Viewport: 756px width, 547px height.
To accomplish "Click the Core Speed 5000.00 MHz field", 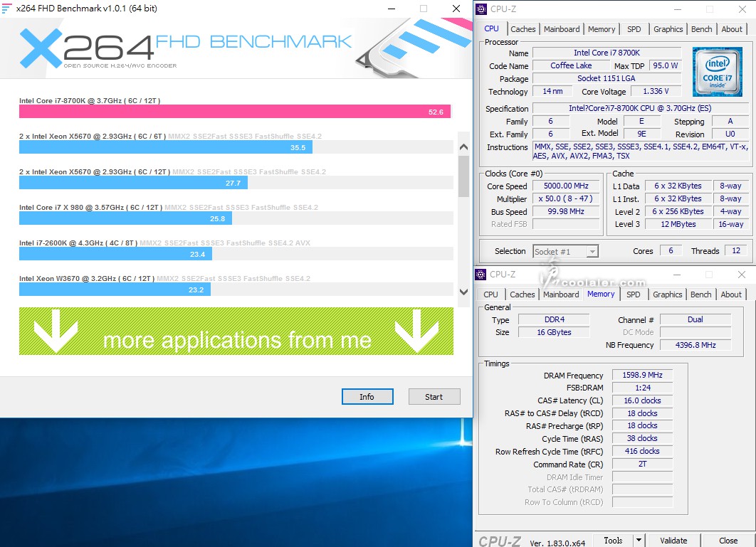I will [566, 186].
